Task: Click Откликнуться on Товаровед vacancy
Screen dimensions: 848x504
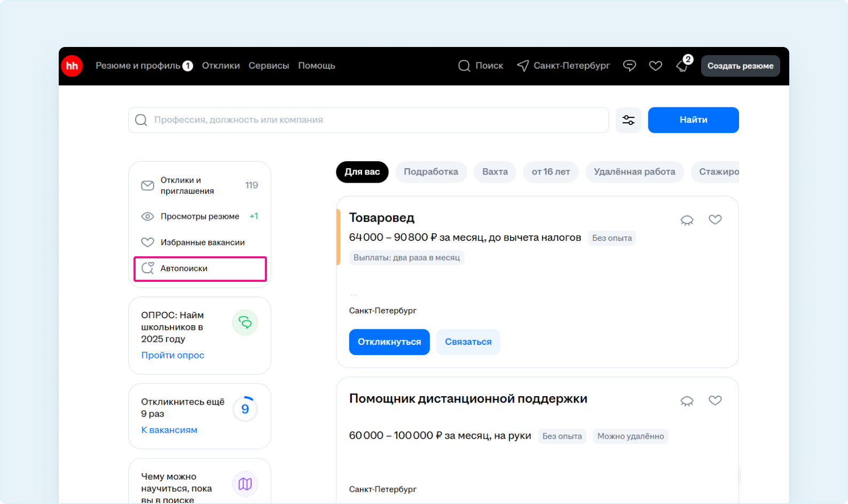Action: point(389,342)
